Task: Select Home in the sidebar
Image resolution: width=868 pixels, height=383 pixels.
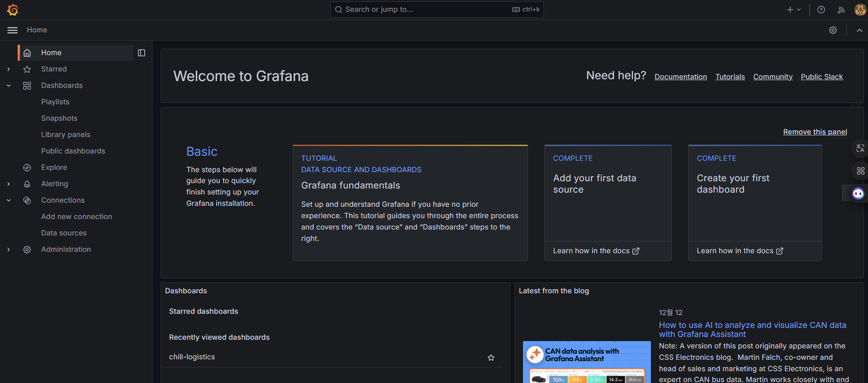Action: pos(76,53)
